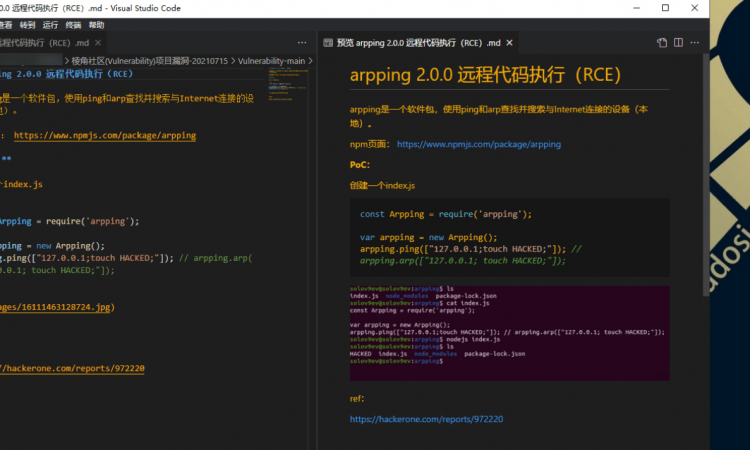750x450 pixels.
Task: Click the 'PoC:' label in preview
Action: click(x=360, y=165)
